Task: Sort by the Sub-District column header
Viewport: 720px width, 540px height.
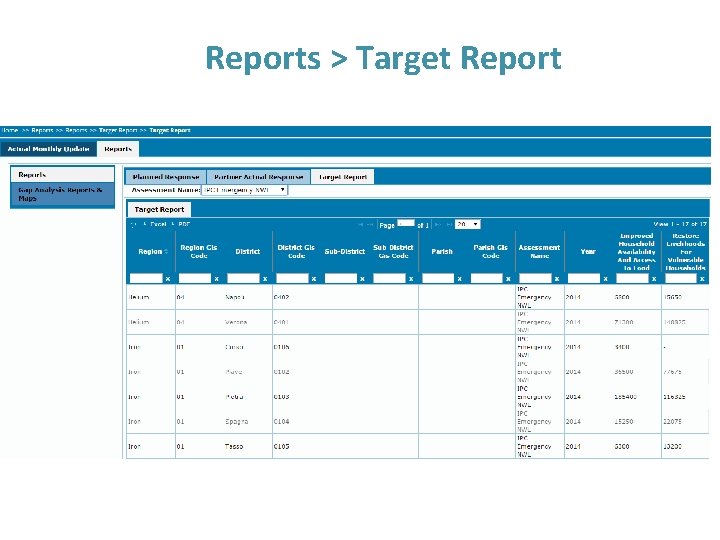Action: (x=345, y=252)
